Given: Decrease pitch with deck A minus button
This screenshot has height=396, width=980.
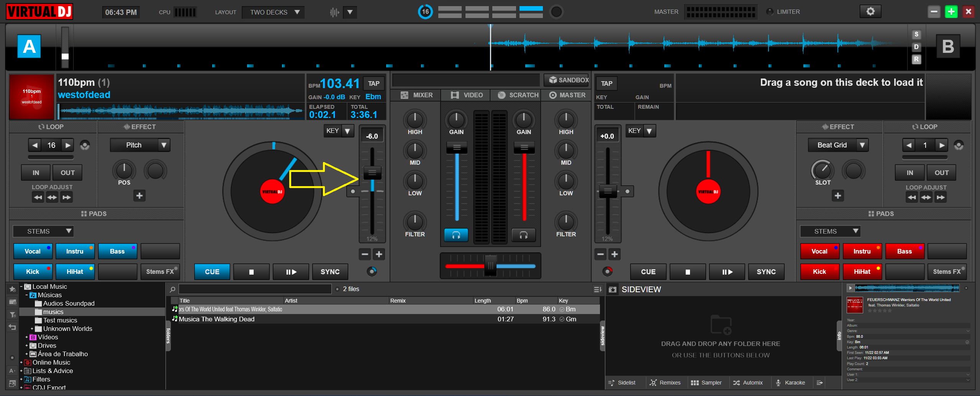Looking at the screenshot, I should pos(365,254).
